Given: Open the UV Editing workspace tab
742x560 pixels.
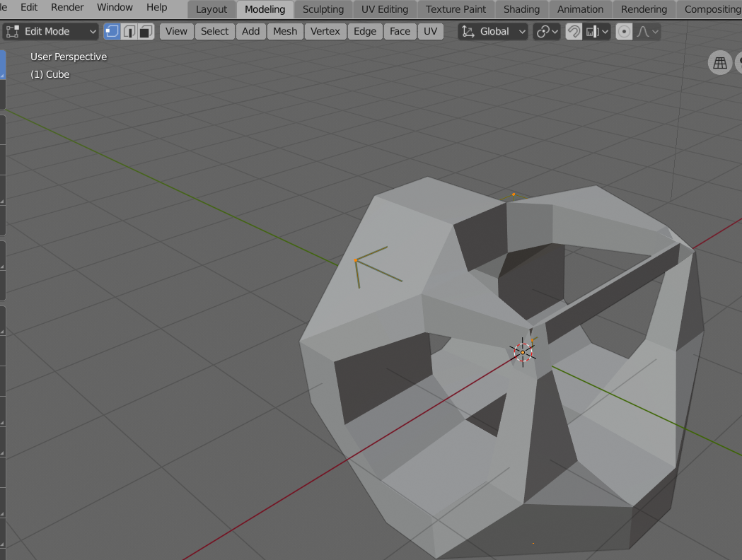Looking at the screenshot, I should point(385,9).
